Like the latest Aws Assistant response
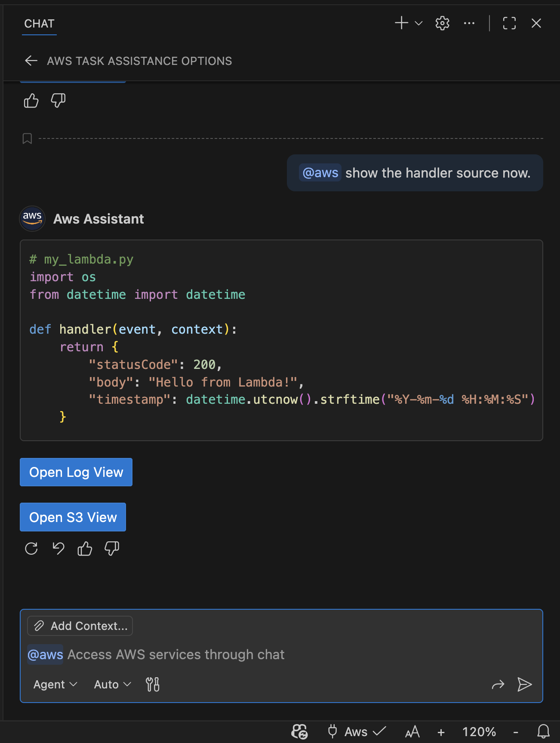560x743 pixels. pos(85,549)
